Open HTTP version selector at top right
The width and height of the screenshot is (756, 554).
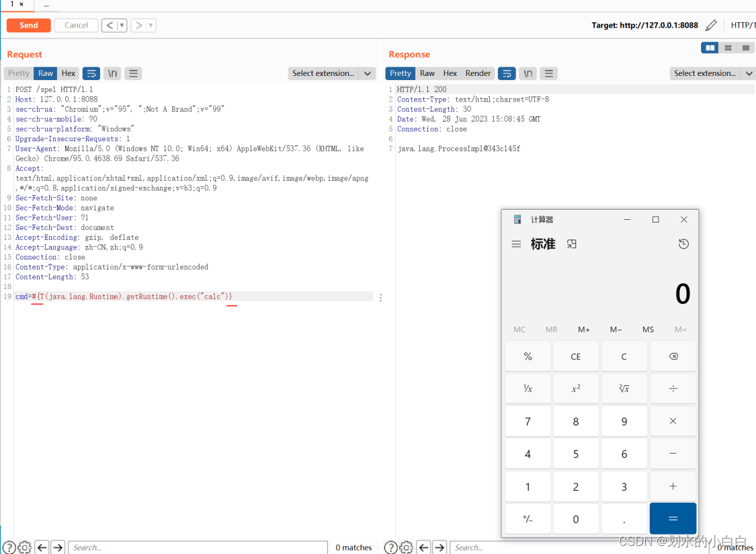pyautogui.click(x=743, y=25)
